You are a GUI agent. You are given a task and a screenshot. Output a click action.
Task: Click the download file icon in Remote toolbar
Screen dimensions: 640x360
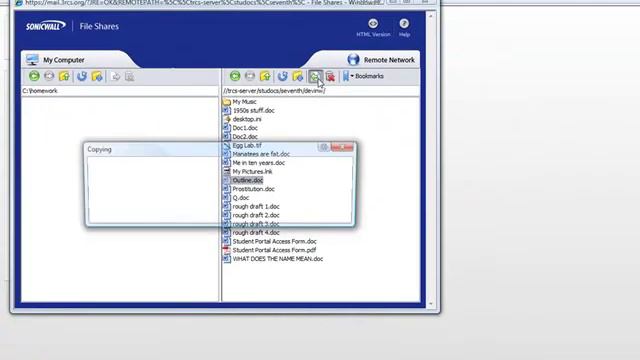(315, 76)
